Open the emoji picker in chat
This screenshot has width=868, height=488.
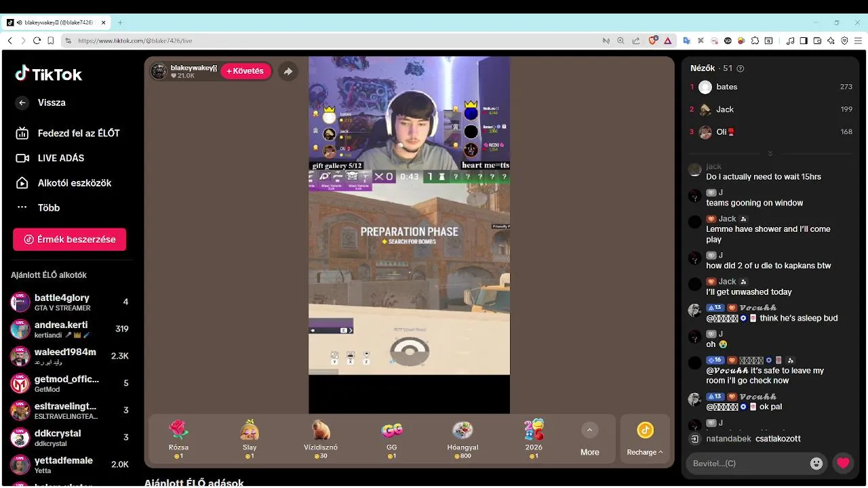(x=816, y=464)
